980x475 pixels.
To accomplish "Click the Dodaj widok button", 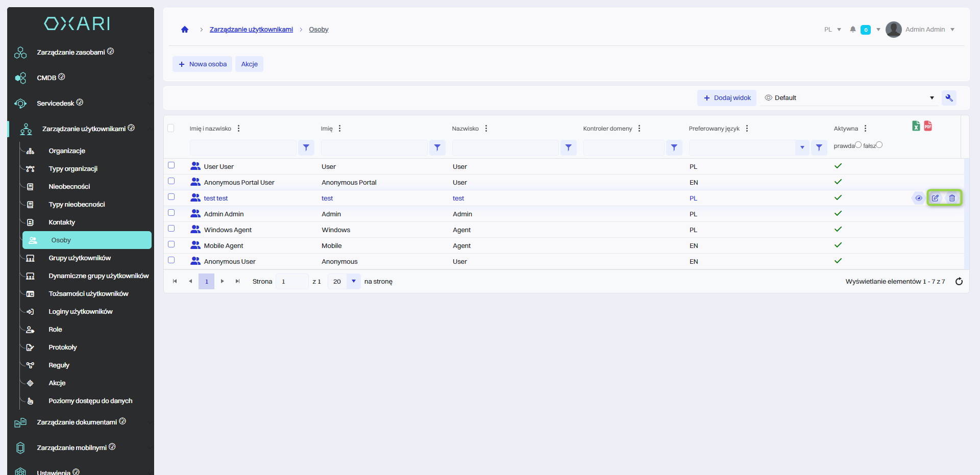I will pos(727,98).
